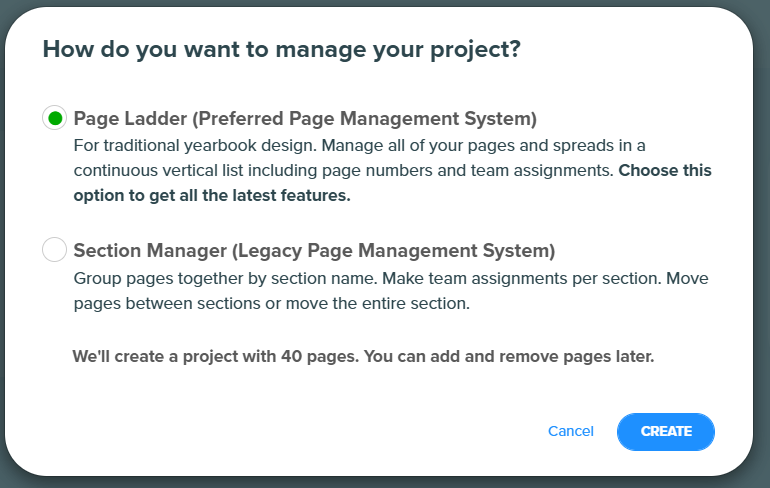Click the Section Manager option title

(x=314, y=250)
